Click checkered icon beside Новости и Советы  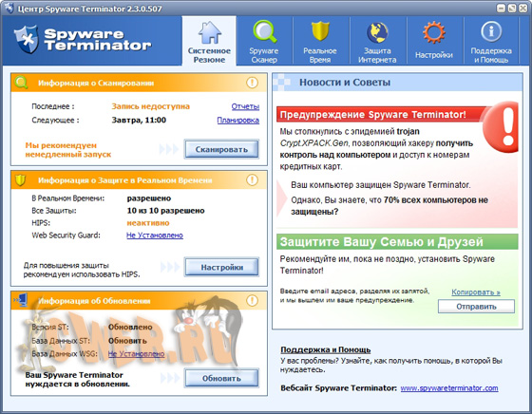tap(281, 83)
